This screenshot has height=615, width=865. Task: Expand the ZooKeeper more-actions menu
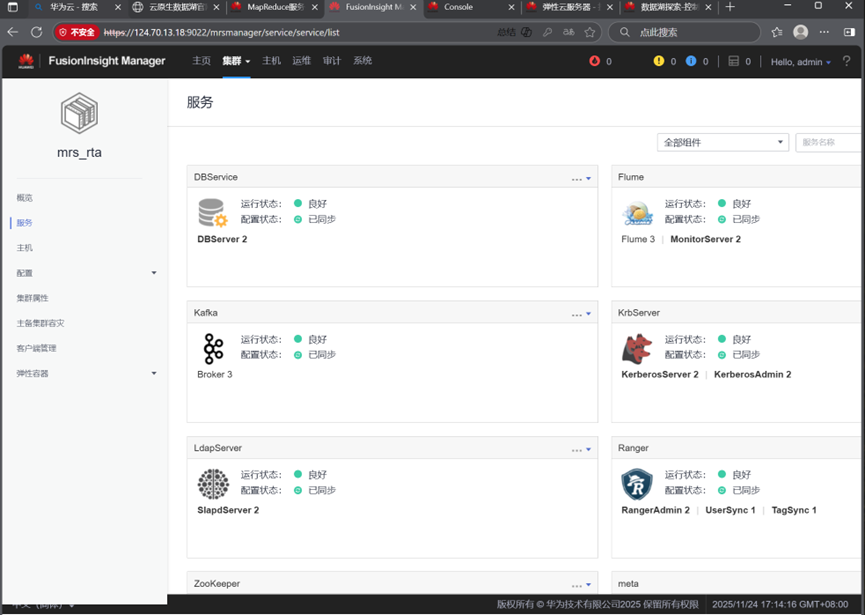pyautogui.click(x=581, y=585)
